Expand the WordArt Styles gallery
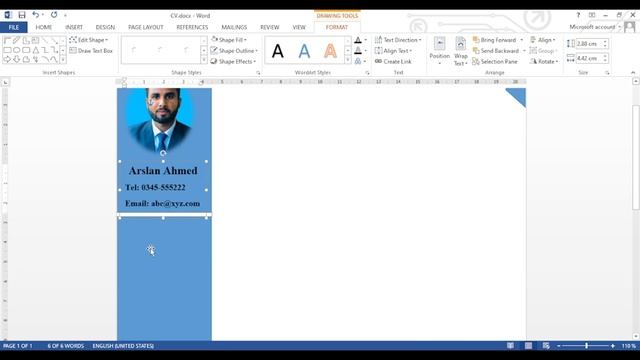 348,60
